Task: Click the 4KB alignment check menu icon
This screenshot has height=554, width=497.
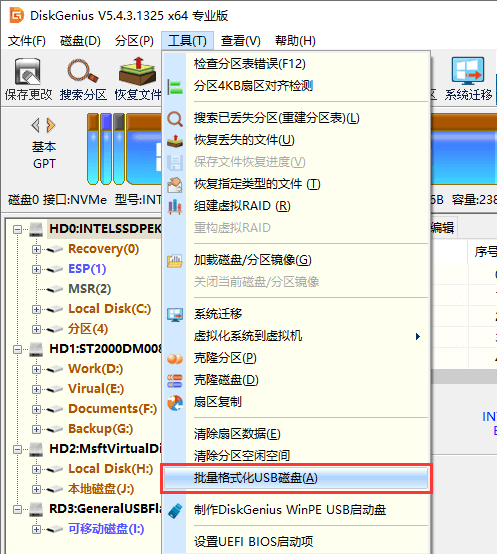Action: click(175, 86)
